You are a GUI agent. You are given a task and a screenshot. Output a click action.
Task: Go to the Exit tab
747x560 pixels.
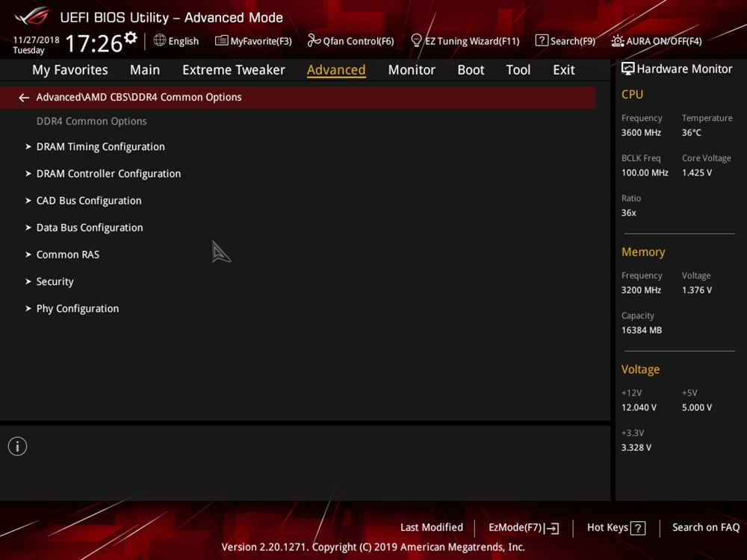point(563,70)
